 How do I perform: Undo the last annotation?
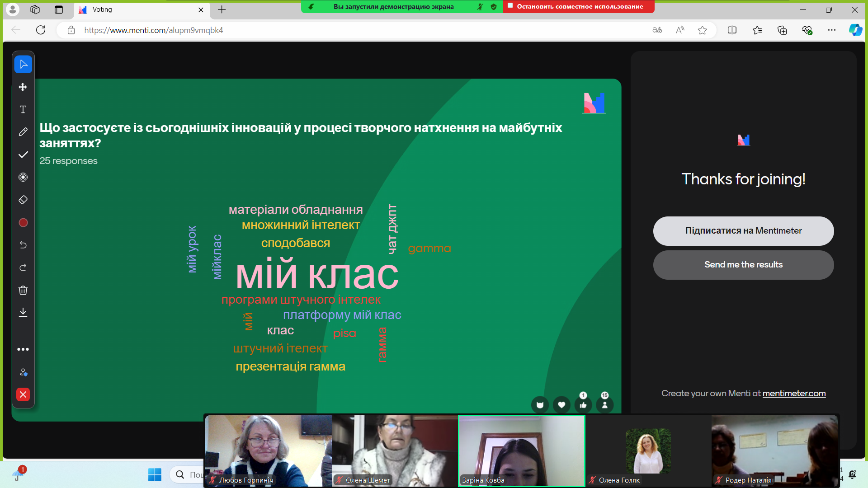point(23,245)
